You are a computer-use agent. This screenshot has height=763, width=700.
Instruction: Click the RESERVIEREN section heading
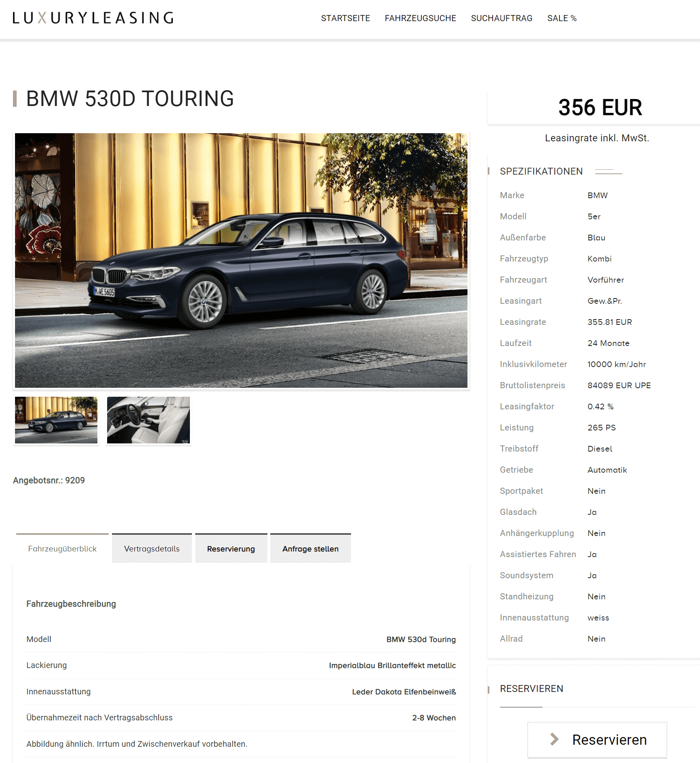[x=531, y=689]
